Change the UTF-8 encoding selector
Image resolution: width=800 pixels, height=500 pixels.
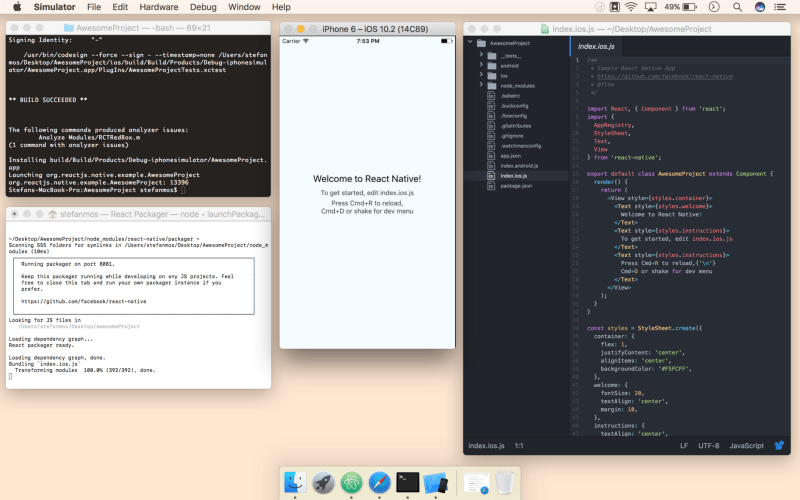coord(709,445)
